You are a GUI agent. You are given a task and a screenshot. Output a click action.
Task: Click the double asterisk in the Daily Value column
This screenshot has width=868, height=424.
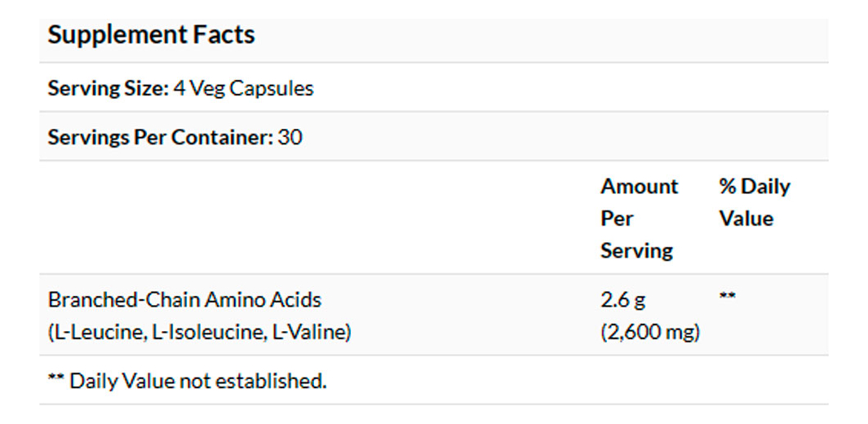727,297
